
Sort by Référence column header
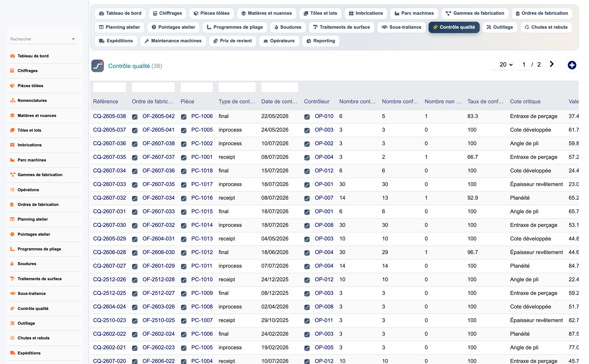106,102
